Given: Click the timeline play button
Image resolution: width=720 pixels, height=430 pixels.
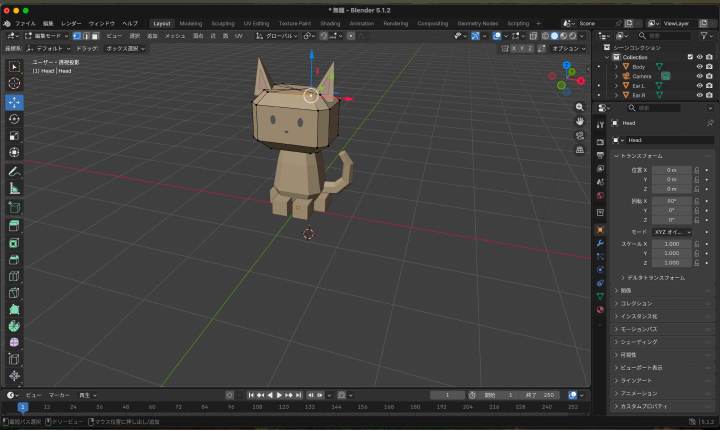Looking at the screenshot, I should pos(279,395).
